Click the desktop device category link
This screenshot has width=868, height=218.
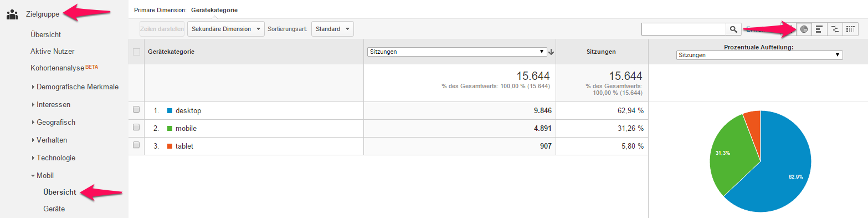(188, 110)
